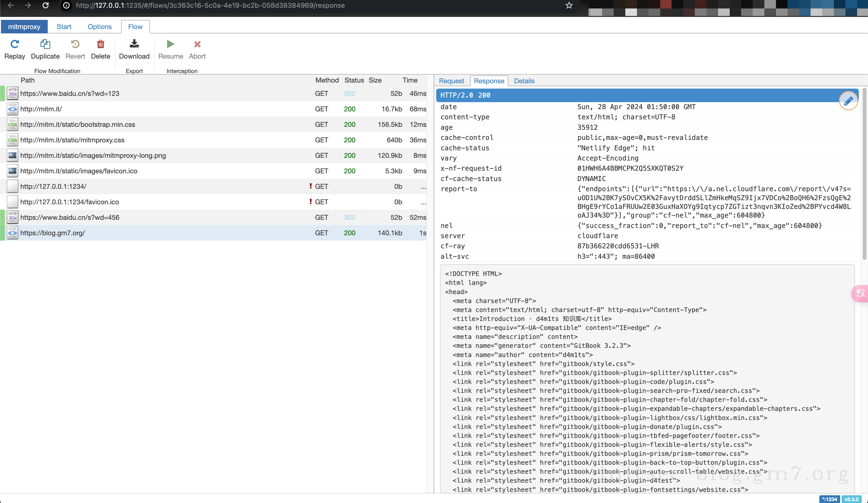Click the Resume interception play icon
The width and height of the screenshot is (868, 503).
tap(170, 44)
